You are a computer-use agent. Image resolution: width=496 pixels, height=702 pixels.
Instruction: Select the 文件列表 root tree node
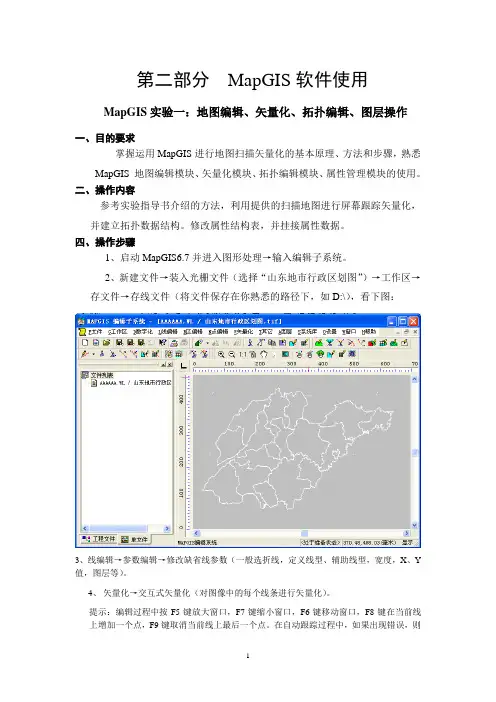tap(98, 375)
